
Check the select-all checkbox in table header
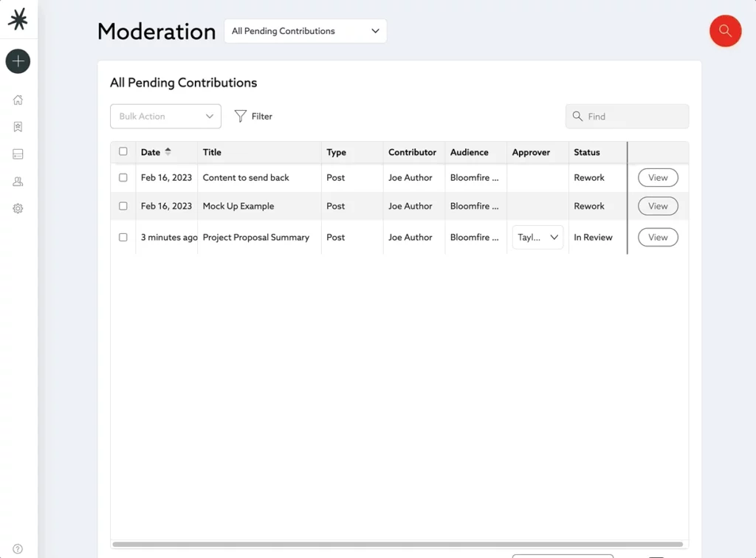coord(123,151)
